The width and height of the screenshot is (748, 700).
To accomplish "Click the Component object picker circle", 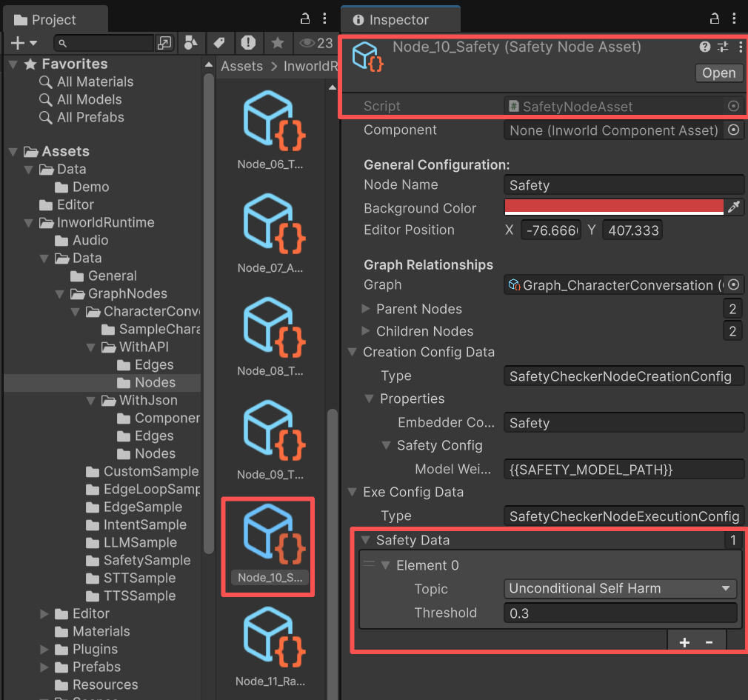I will [x=734, y=130].
